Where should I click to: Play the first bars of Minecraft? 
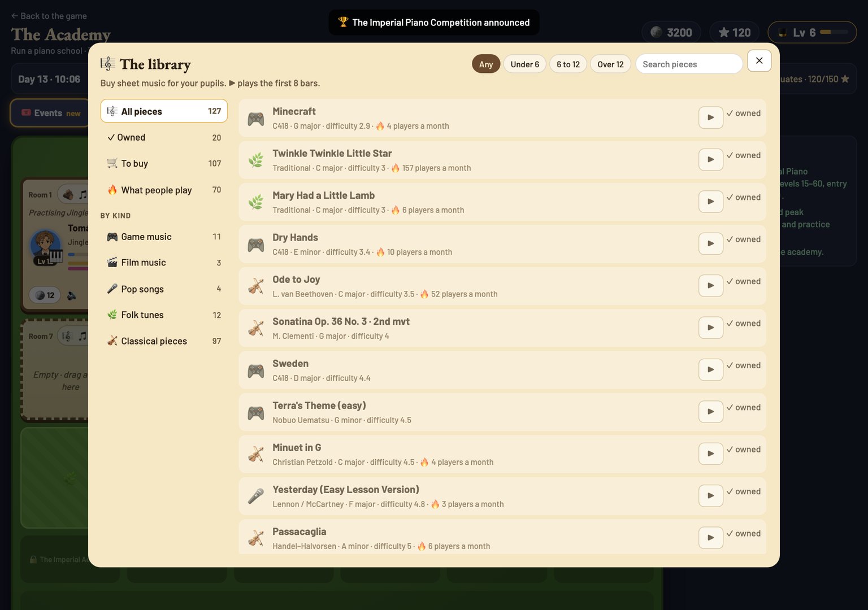[x=711, y=117]
